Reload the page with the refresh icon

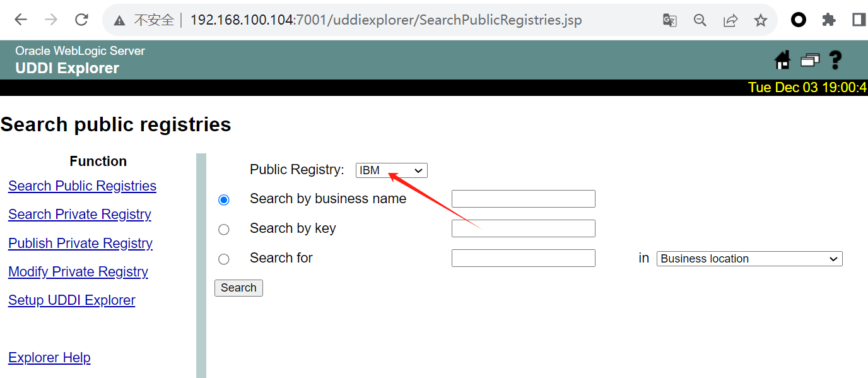click(81, 20)
